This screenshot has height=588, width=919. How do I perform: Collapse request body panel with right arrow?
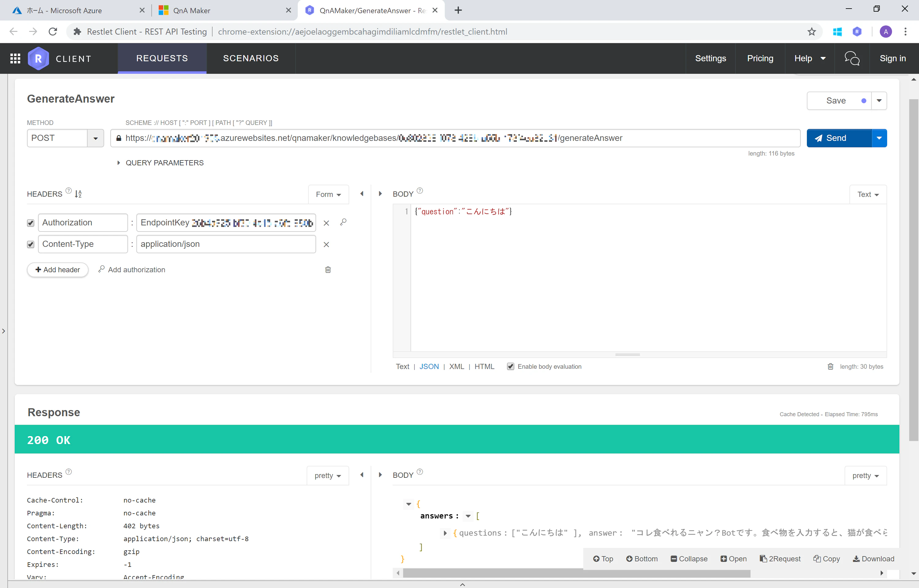[x=380, y=194]
